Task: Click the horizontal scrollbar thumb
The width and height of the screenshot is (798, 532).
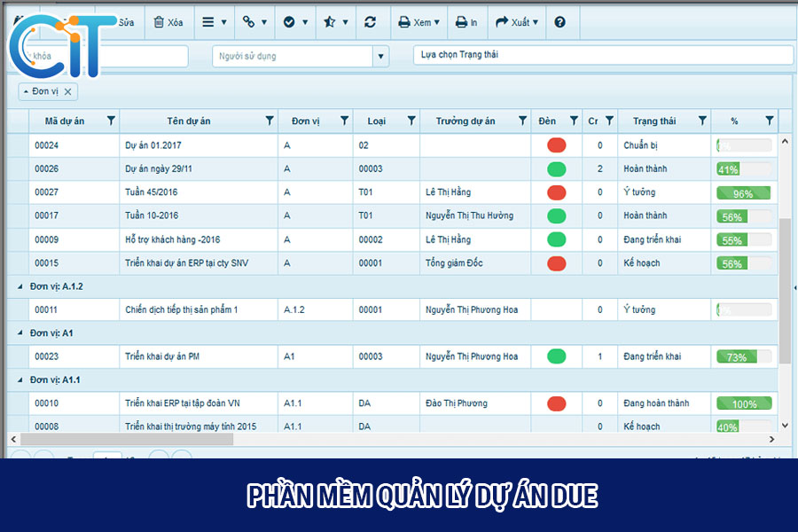Action: pyautogui.click(x=127, y=440)
